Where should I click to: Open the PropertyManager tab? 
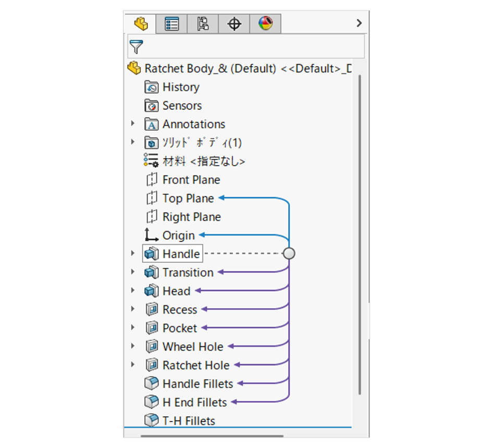171,24
